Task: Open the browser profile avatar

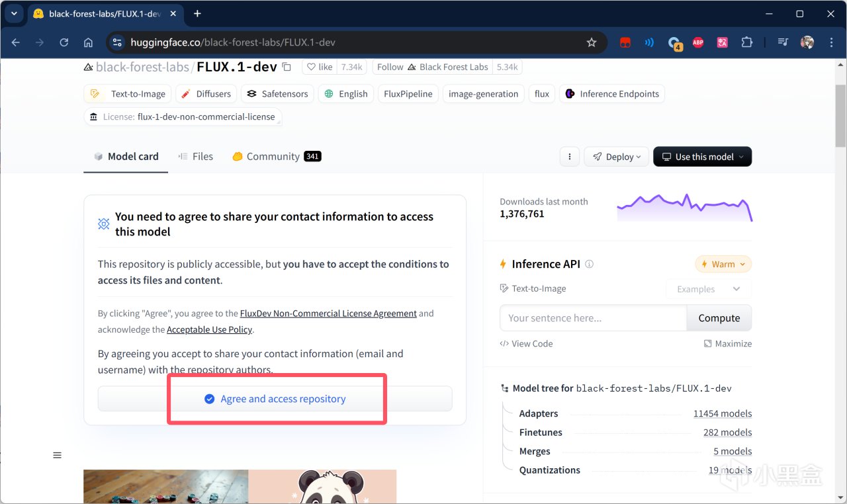Action: [x=807, y=42]
